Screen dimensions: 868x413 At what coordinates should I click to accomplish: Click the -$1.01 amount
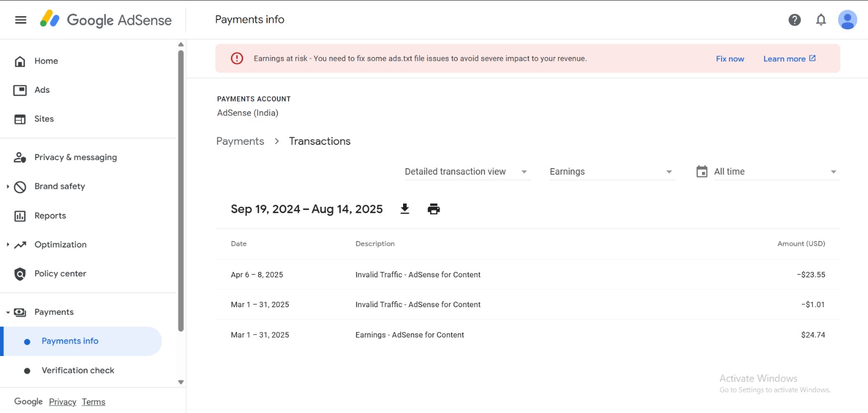pyautogui.click(x=813, y=304)
